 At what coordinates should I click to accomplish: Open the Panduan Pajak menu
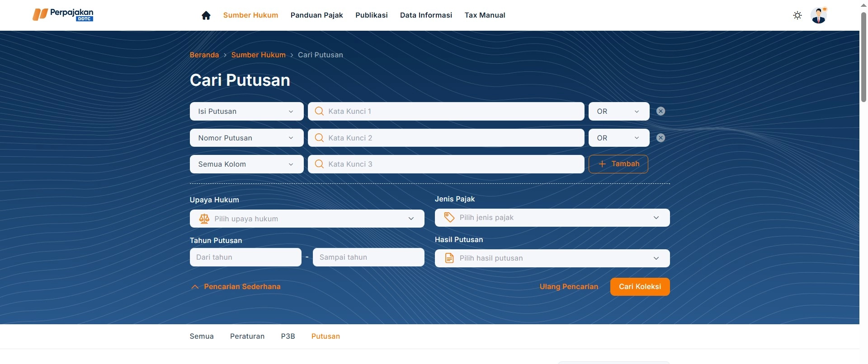[x=316, y=15]
